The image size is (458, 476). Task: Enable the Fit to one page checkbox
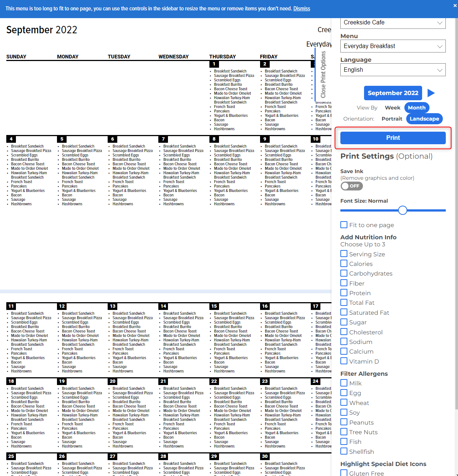pos(344,225)
